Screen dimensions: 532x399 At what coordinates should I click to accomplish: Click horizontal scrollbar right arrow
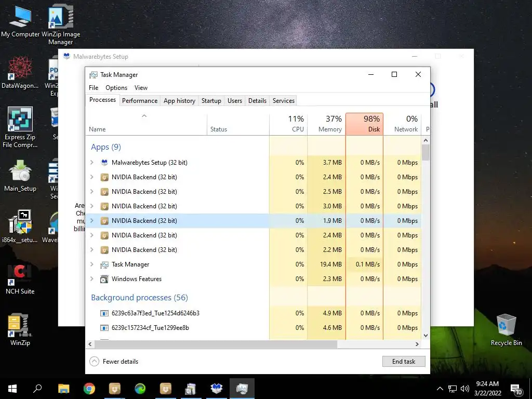click(417, 344)
